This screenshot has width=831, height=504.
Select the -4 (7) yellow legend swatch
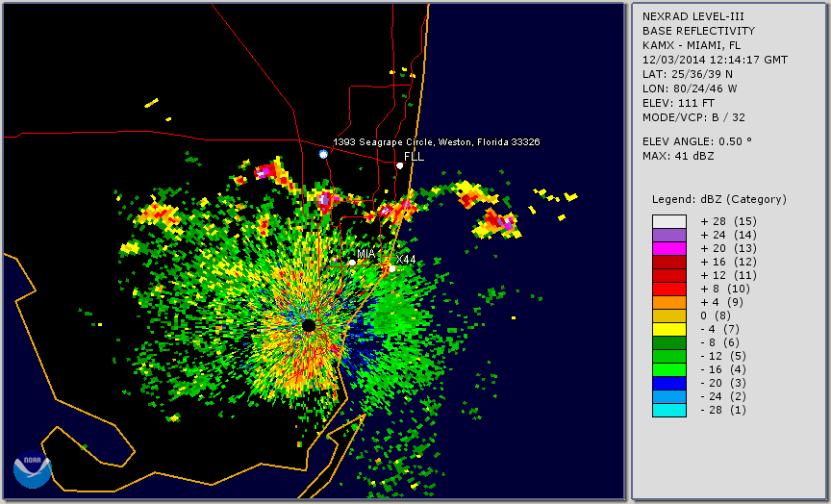(669, 330)
